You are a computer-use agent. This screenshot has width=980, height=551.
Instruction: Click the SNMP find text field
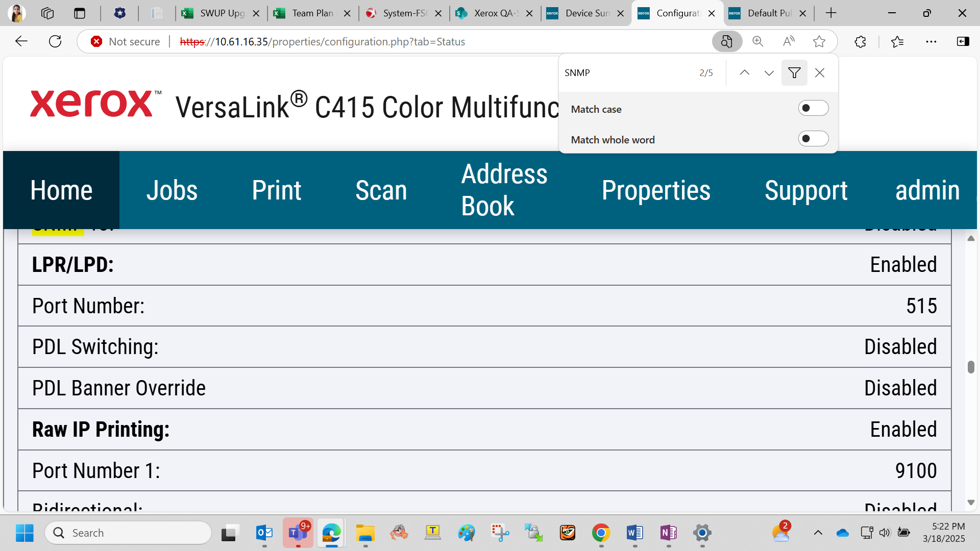pyautogui.click(x=628, y=72)
